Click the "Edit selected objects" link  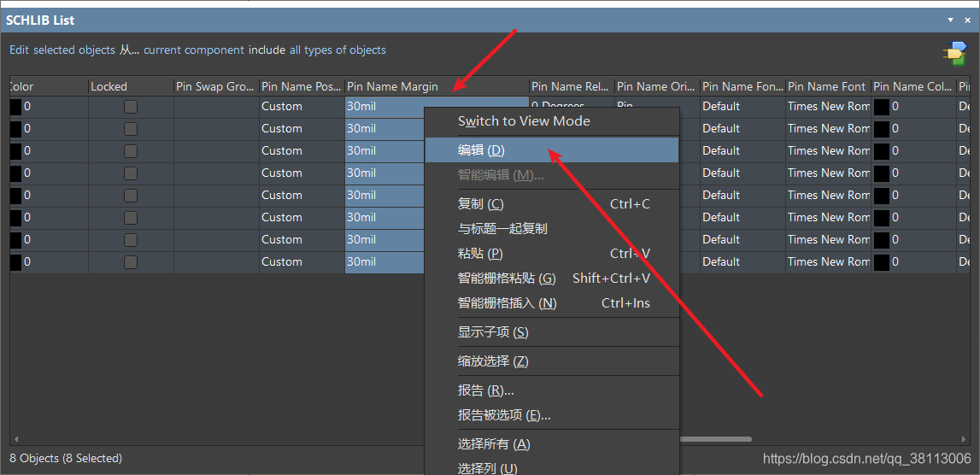pyautogui.click(x=62, y=50)
